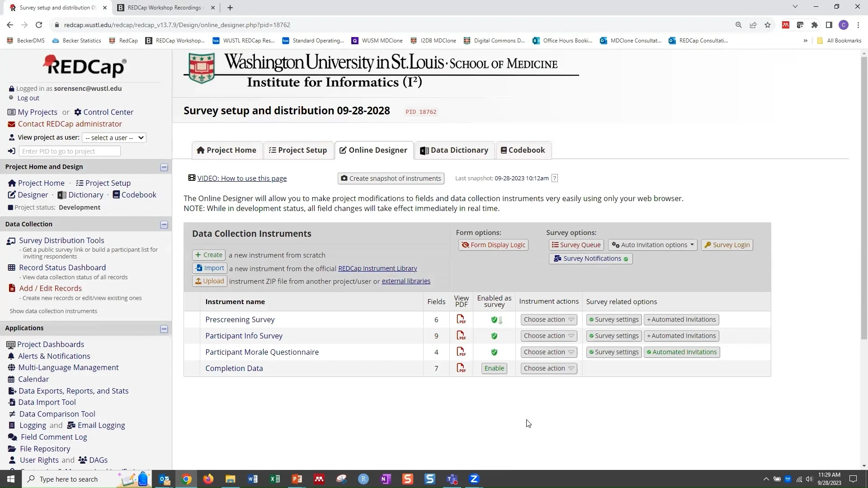Click green survey shield for Participant Info Survey
868x488 pixels.
click(x=494, y=336)
